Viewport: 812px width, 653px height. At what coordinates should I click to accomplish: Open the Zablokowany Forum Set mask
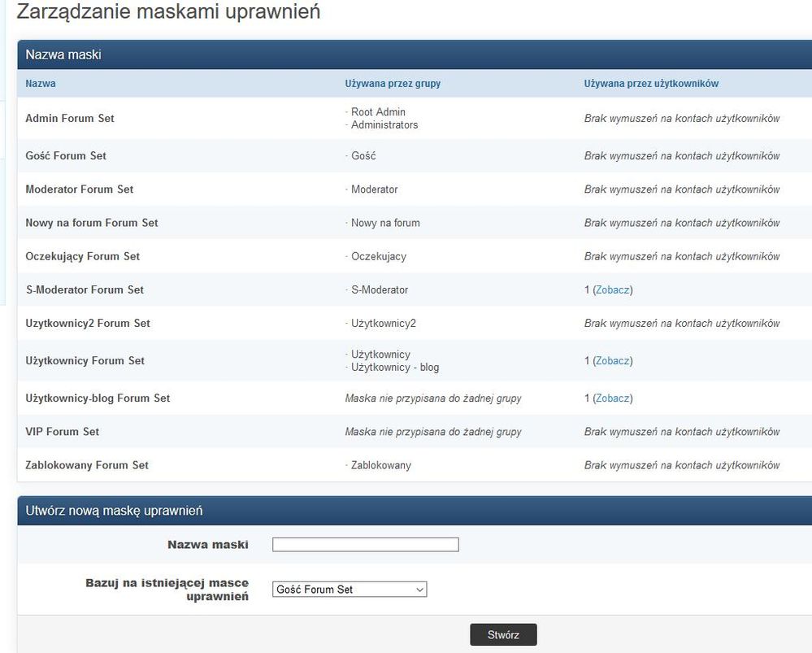87,464
